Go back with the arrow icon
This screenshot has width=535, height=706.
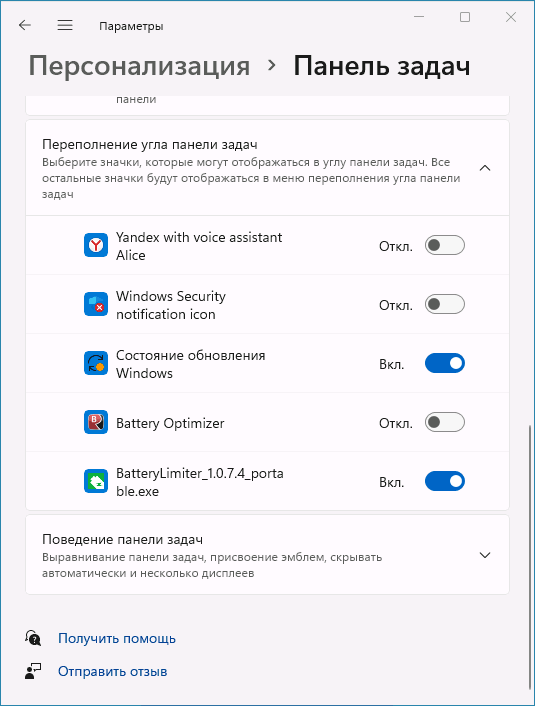coord(25,25)
